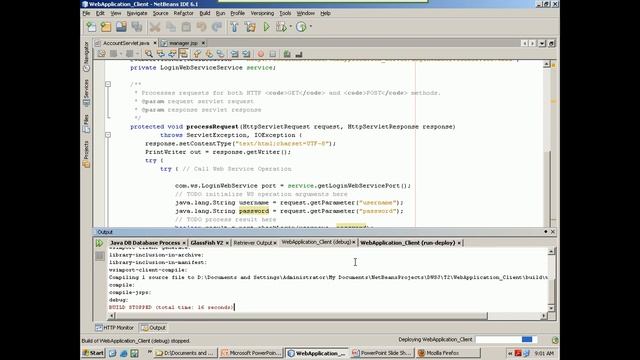Toggle Highlight Search in editor toolbar
Viewport: 640px width, 360px height.
click(183, 54)
